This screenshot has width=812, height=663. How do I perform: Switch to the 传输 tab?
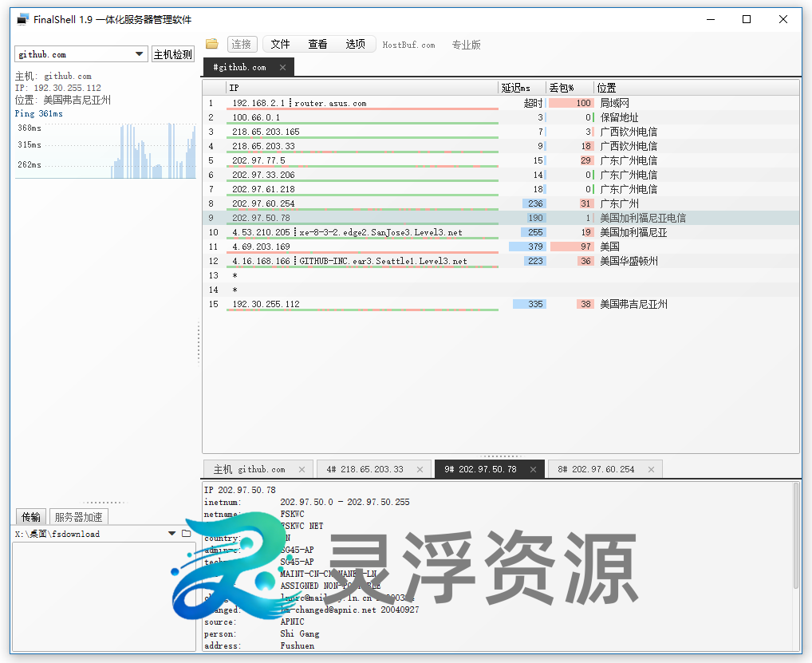pos(31,517)
